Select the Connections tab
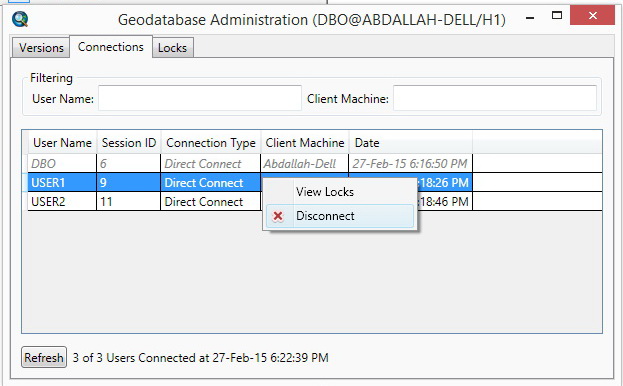This screenshot has height=386, width=623. (x=111, y=47)
